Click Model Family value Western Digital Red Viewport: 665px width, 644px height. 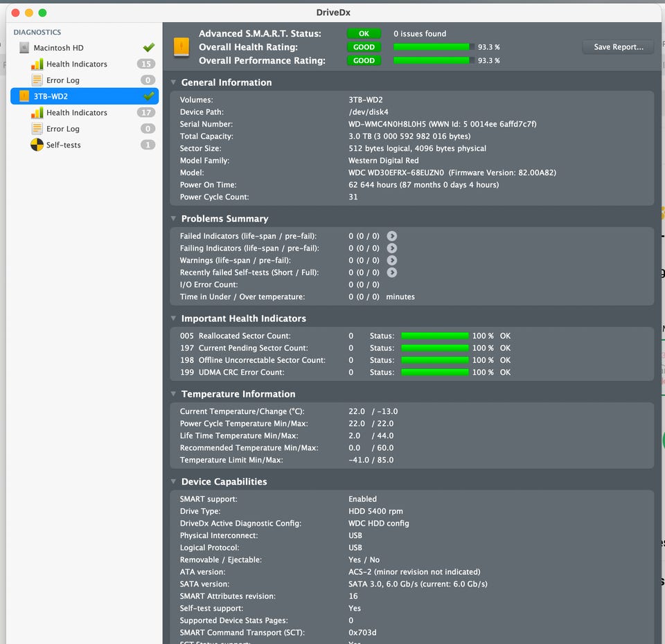tap(383, 161)
